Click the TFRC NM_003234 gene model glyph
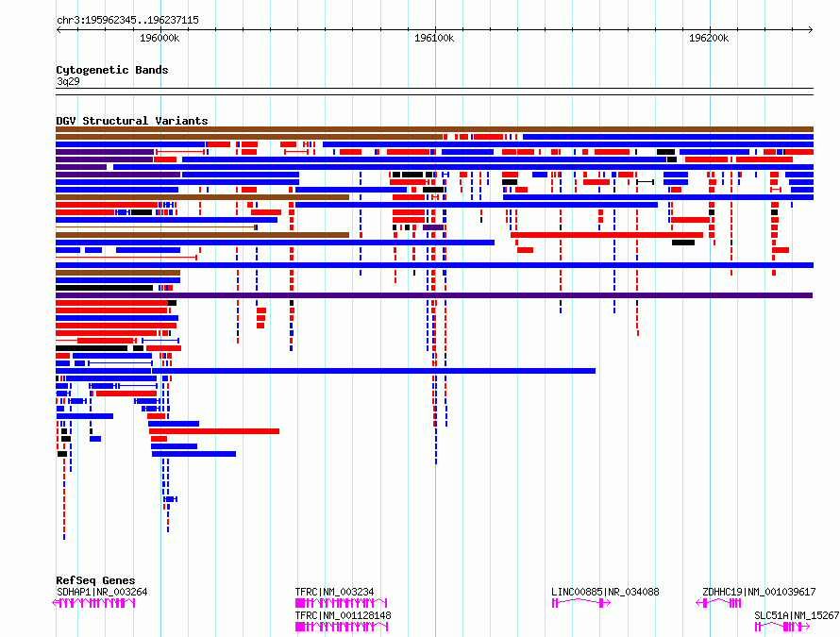Image resolution: width=840 pixels, height=637 pixels. (x=342, y=603)
